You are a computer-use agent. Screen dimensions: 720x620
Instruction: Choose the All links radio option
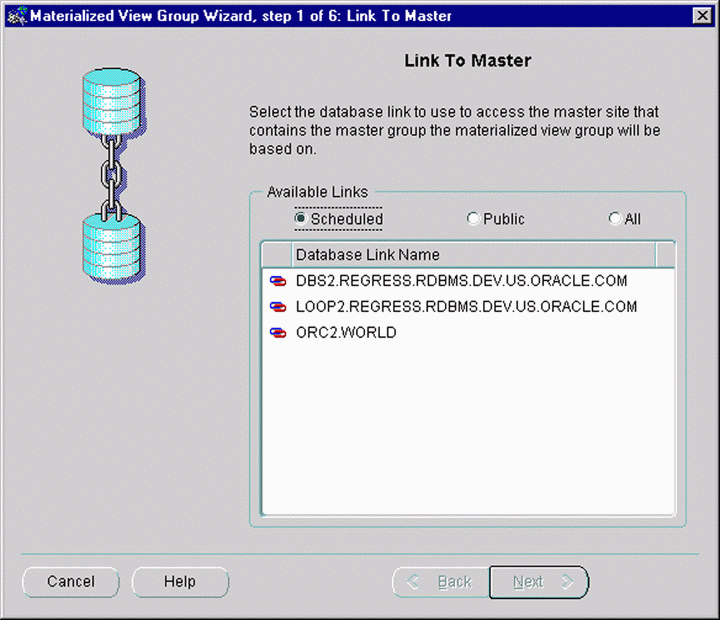tap(614, 219)
